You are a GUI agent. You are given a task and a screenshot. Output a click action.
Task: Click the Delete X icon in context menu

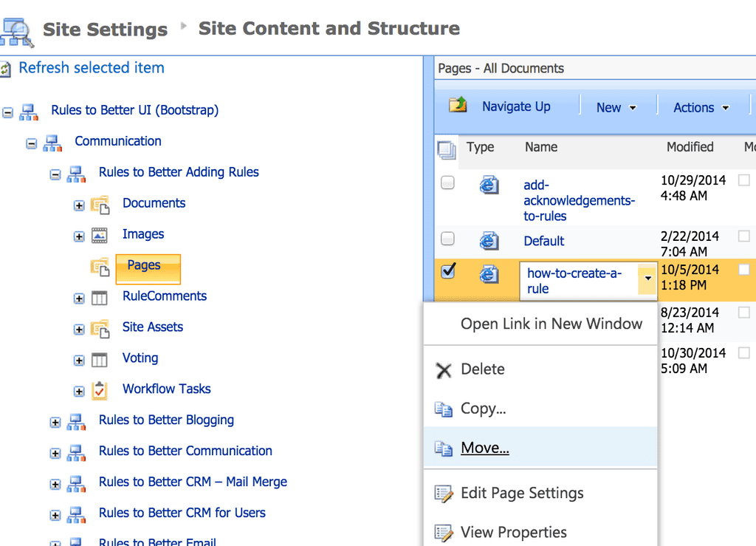pyautogui.click(x=444, y=370)
